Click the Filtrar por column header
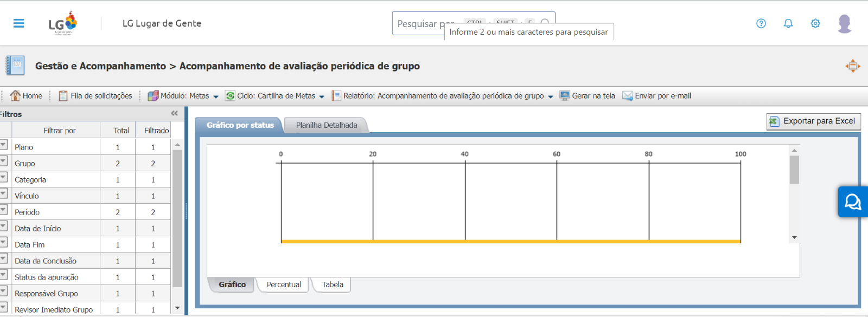The image size is (868, 317). point(56,131)
